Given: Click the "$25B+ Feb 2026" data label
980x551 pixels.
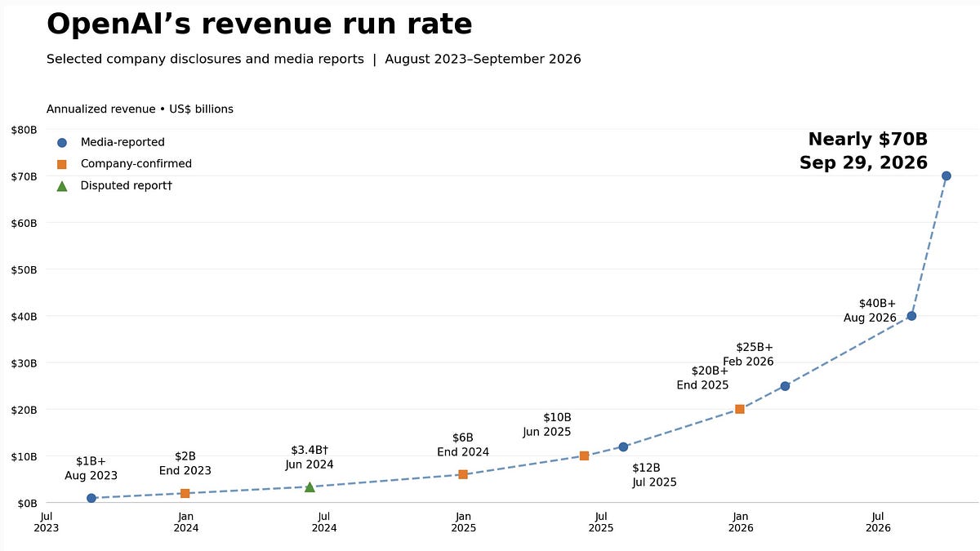Looking at the screenshot, I should pos(748,354).
